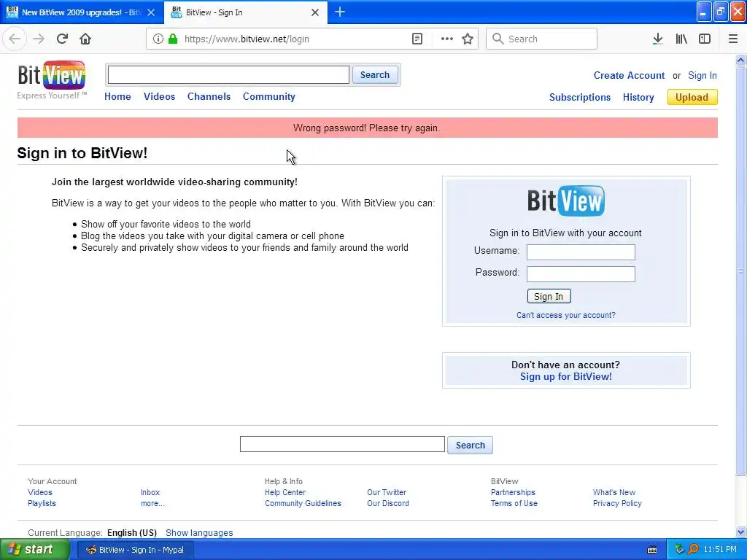Open Our Discord footer link
The height and width of the screenshot is (560, 747).
coord(388,503)
